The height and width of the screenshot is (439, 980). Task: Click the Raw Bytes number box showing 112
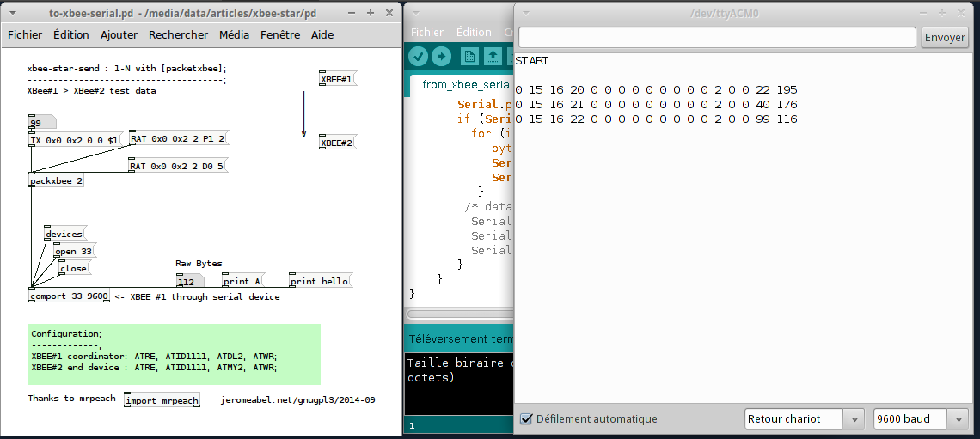(x=189, y=281)
